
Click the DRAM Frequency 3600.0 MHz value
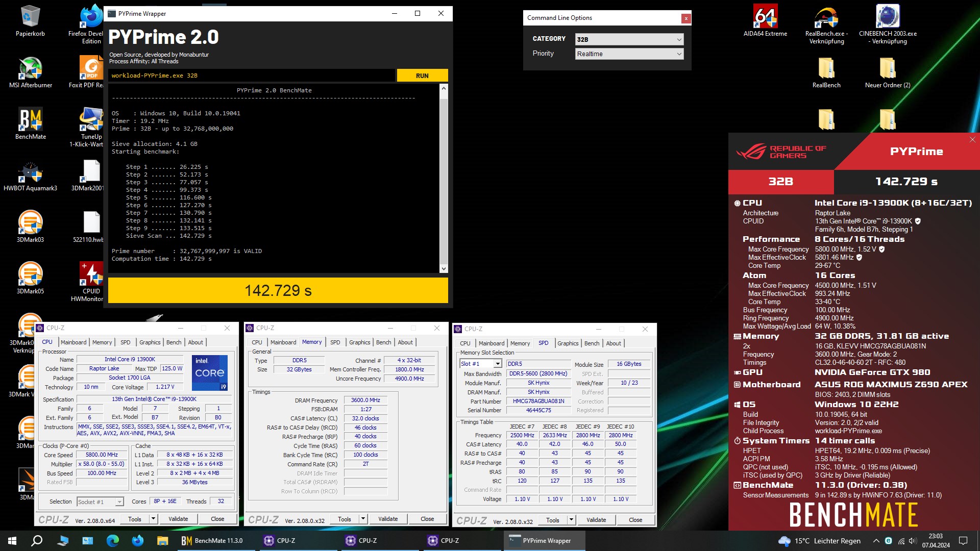pos(365,400)
